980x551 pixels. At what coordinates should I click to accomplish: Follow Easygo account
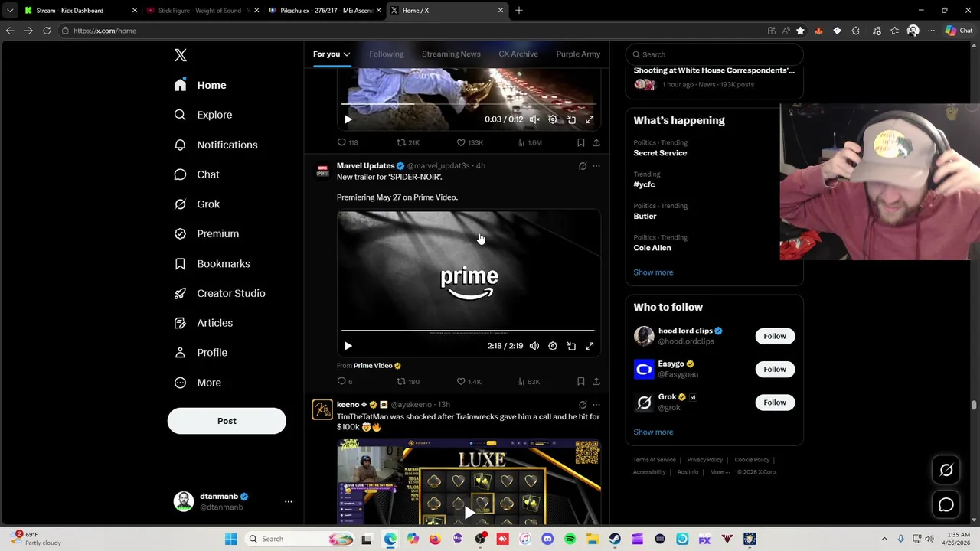[x=775, y=370]
